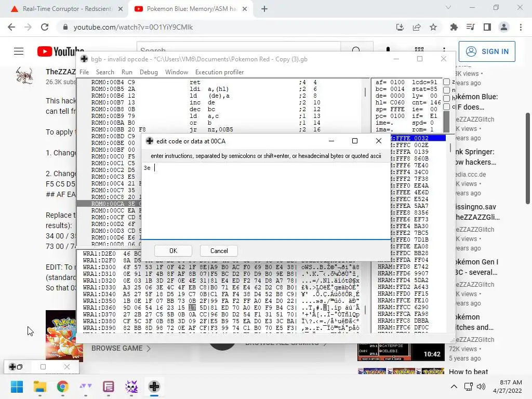Open the Debug menu in bgb debugger
This screenshot has height=399, width=532.
pos(149,72)
